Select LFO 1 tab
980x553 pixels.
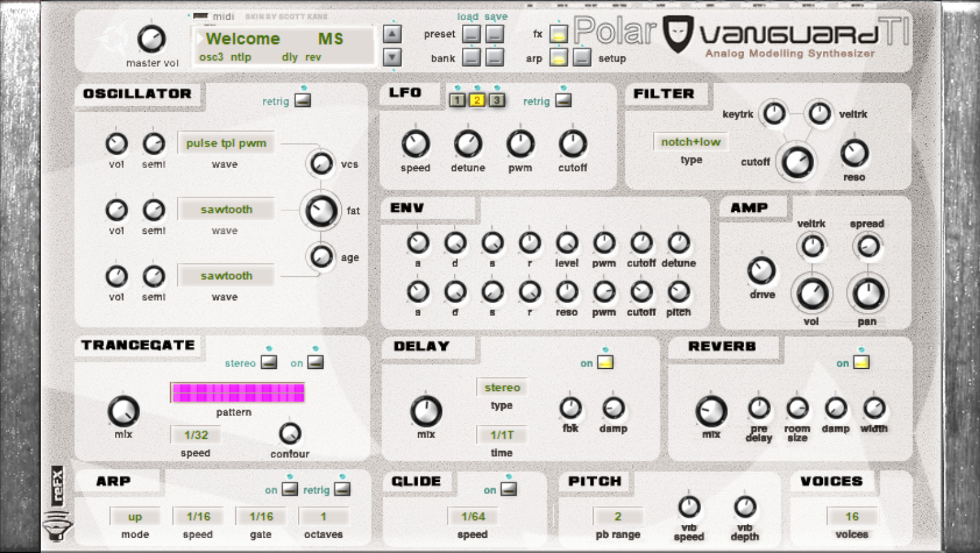pyautogui.click(x=457, y=100)
